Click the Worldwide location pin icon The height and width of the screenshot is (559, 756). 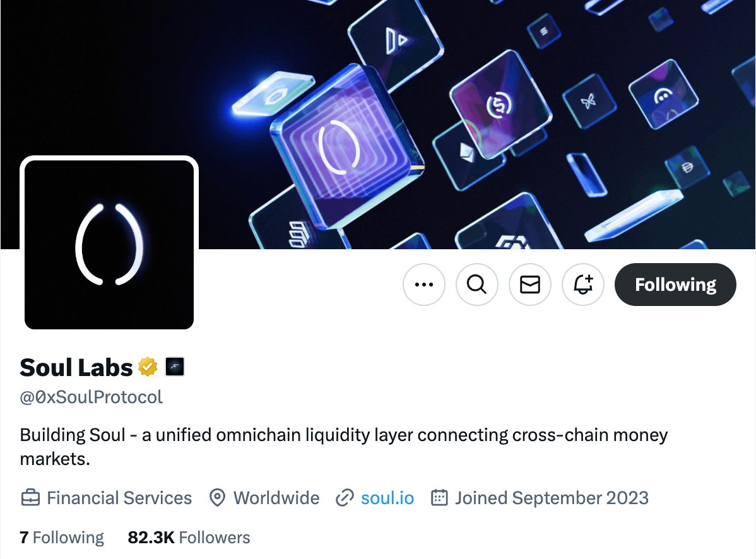pyautogui.click(x=218, y=498)
